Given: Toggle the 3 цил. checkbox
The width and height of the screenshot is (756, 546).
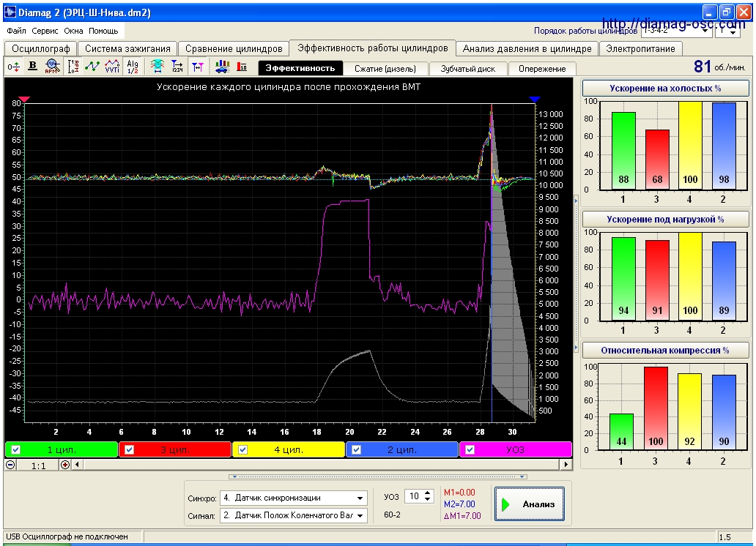Looking at the screenshot, I should pos(129,449).
